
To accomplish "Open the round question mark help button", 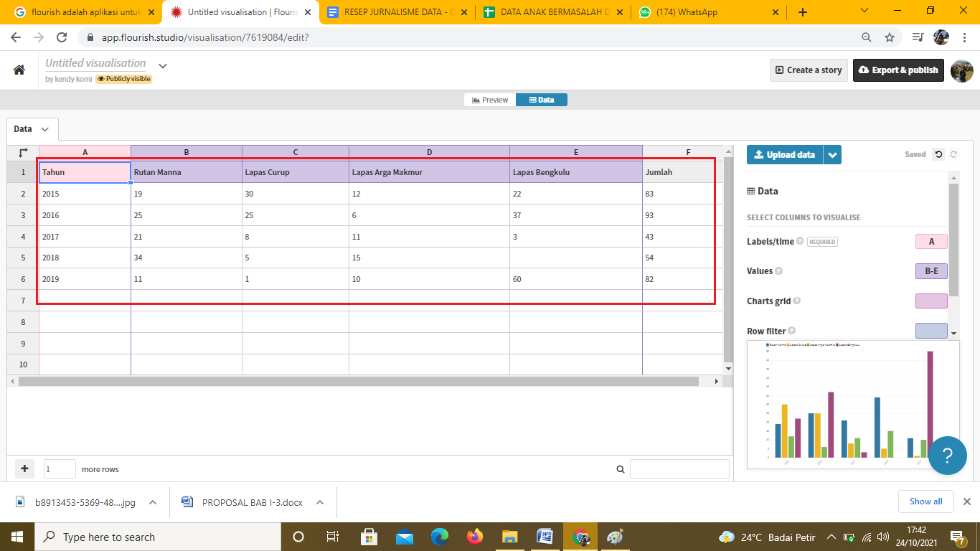I will tap(947, 456).
